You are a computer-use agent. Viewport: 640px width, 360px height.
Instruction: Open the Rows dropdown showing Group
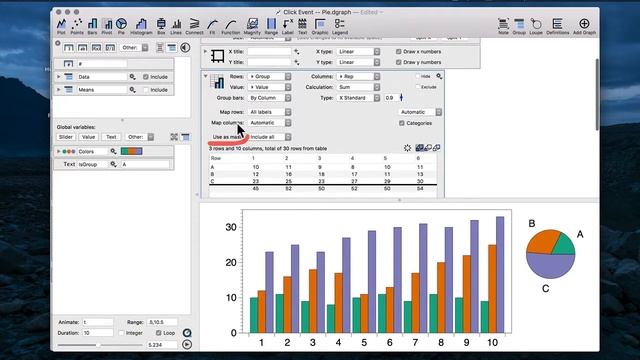(x=269, y=76)
